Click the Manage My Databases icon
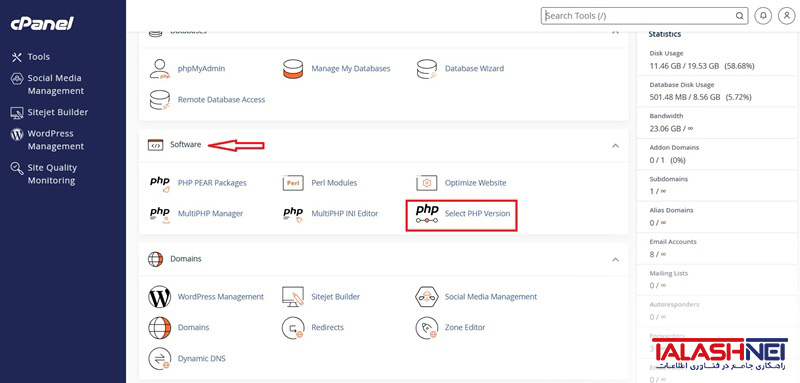Viewport: 800px width, 383px height. [293, 68]
